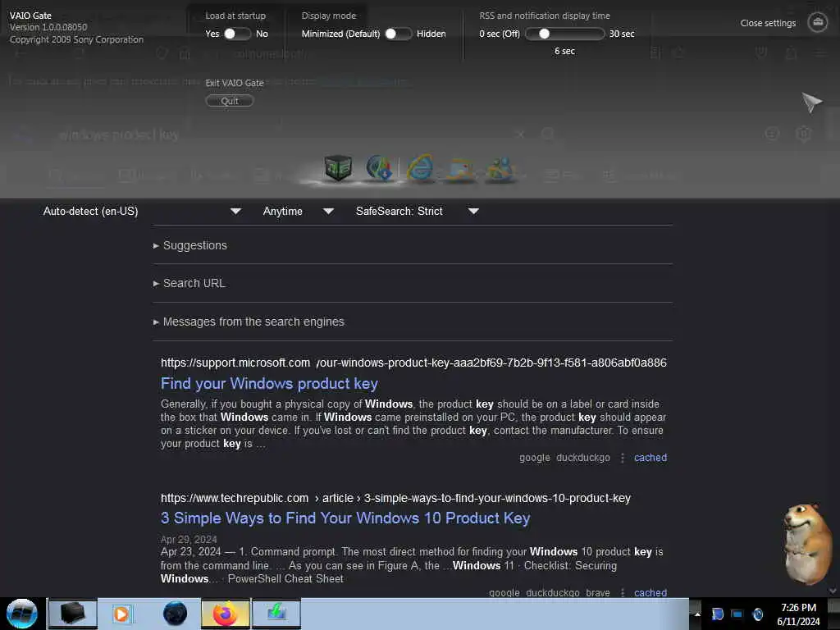Choose Hidden display mode label
This screenshot has height=630, width=840.
pos(431,34)
